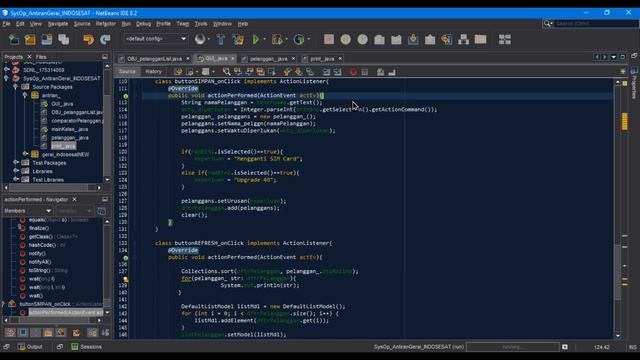Click the Find Selection magnifier editor icon
The width and height of the screenshot is (640, 360).
click(x=226, y=72)
